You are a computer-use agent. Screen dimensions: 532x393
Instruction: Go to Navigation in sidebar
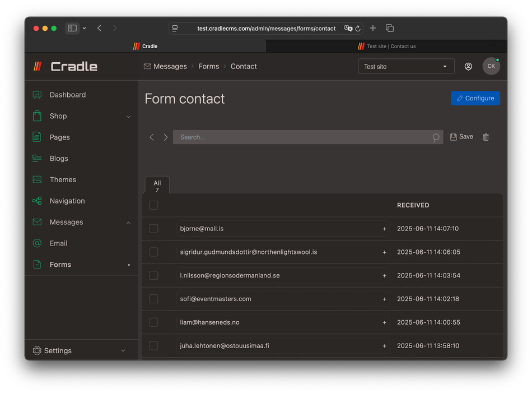pos(67,201)
